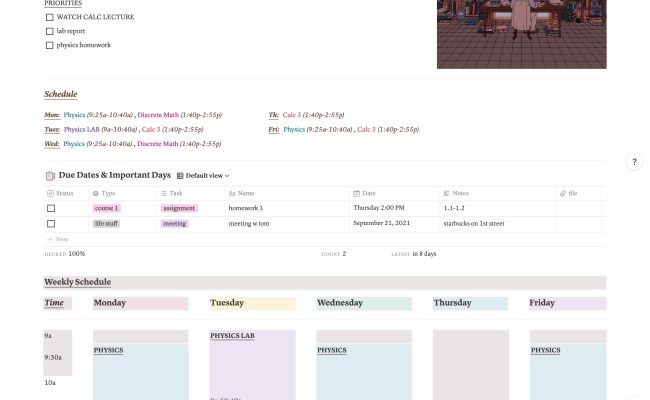
Task: Click the Weekly Schedule heading
Action: (x=78, y=282)
